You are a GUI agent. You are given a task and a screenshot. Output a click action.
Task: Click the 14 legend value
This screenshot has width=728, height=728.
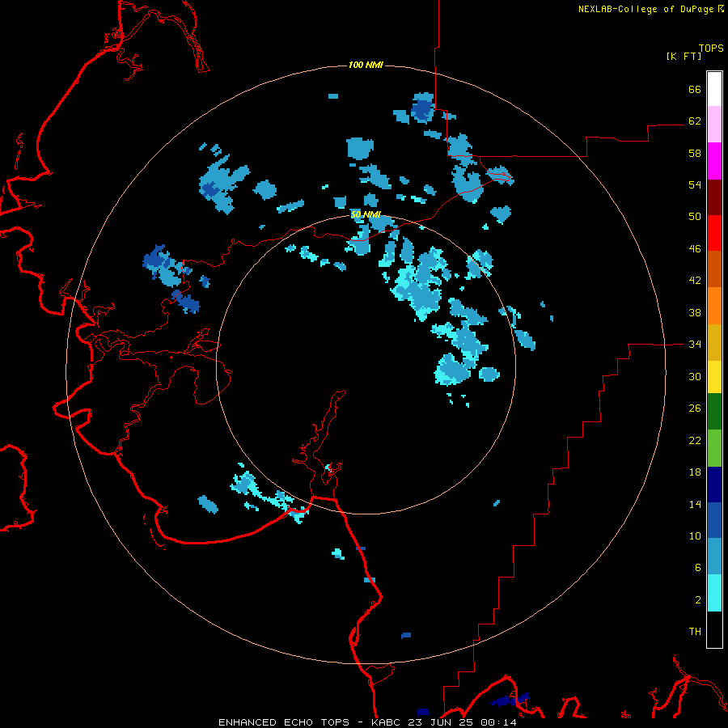point(695,504)
